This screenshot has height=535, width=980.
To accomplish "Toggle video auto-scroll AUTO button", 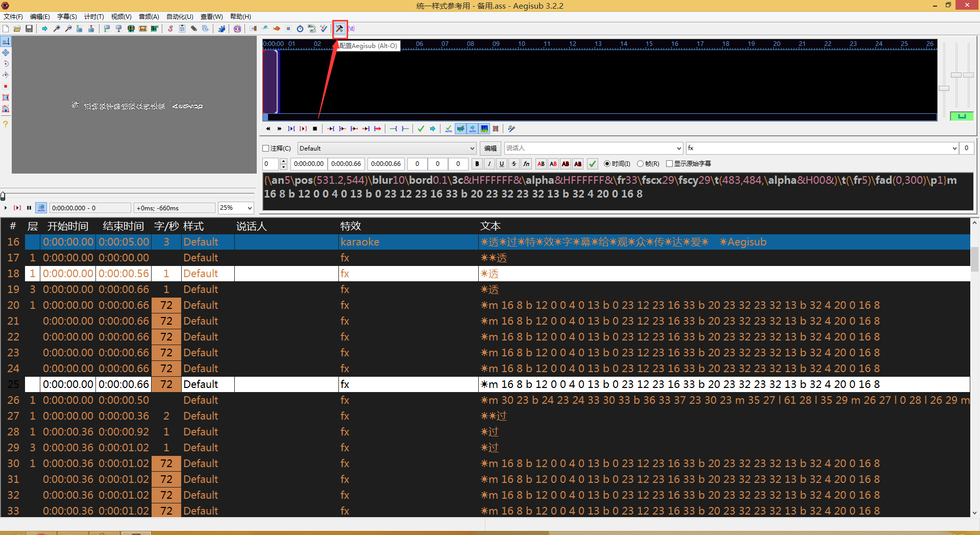I will point(41,208).
